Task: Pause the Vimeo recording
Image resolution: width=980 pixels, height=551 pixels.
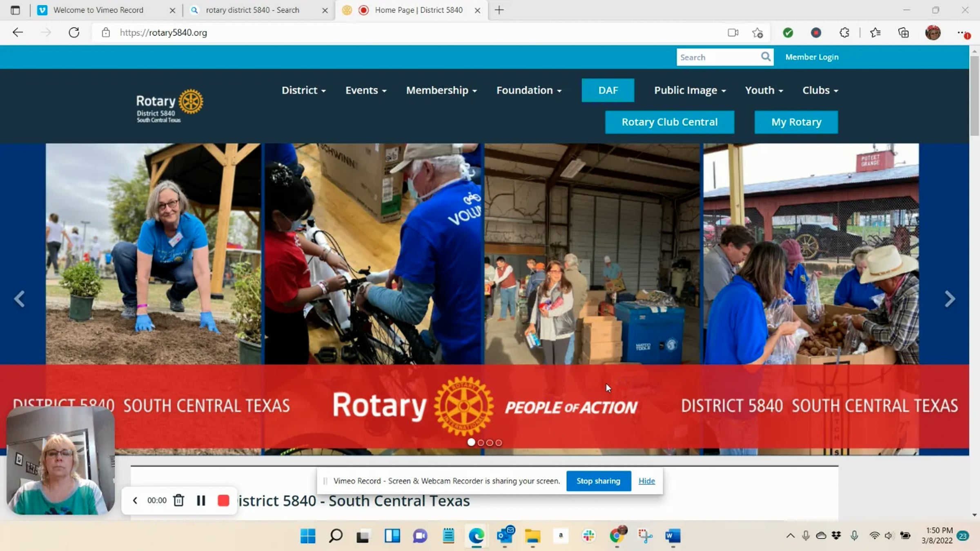Action: point(201,500)
